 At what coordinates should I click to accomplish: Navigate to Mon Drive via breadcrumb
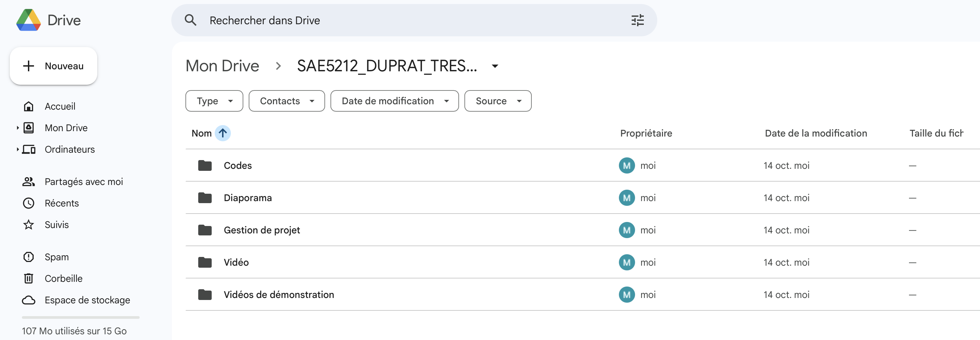222,66
